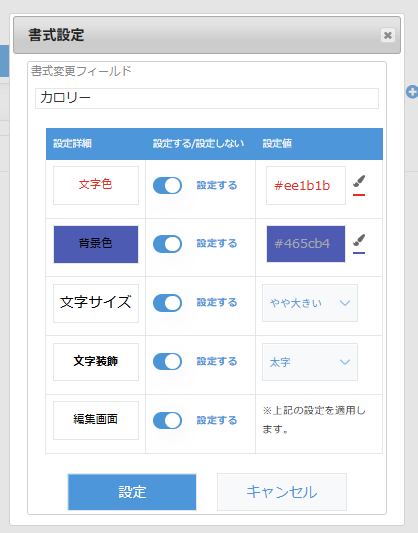This screenshot has width=418, height=533.
Task: Click the 背景色 preview swatch
Action: pyautogui.click(x=96, y=244)
